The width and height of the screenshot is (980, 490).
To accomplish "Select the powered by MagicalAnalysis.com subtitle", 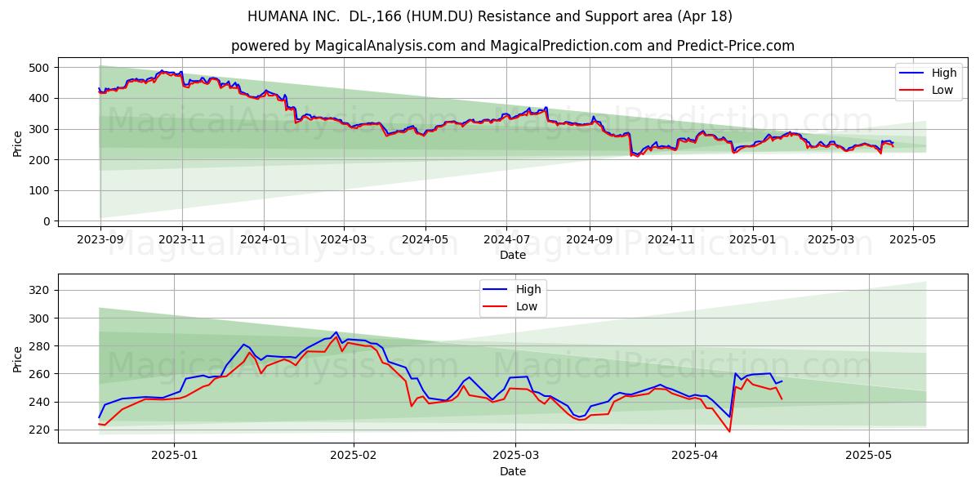I will pyautogui.click(x=513, y=46).
